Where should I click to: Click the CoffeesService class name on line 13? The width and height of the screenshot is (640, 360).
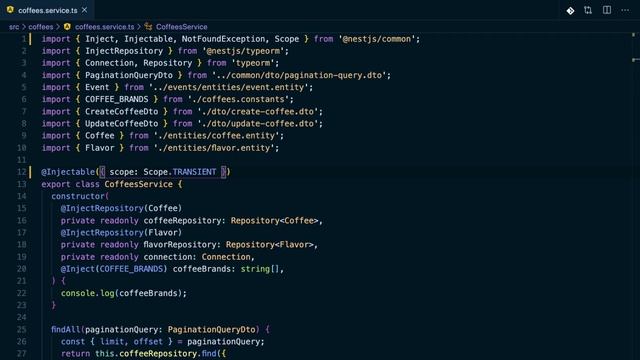coord(138,184)
